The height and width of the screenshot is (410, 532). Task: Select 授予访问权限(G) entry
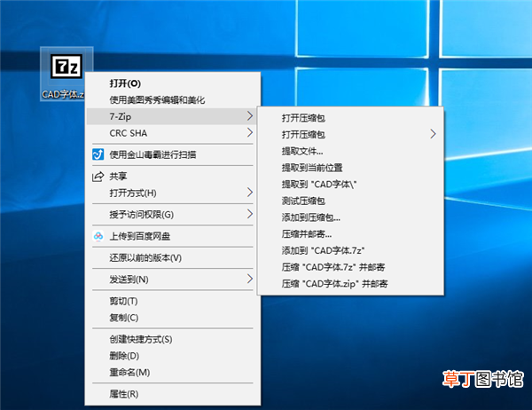(x=172, y=215)
